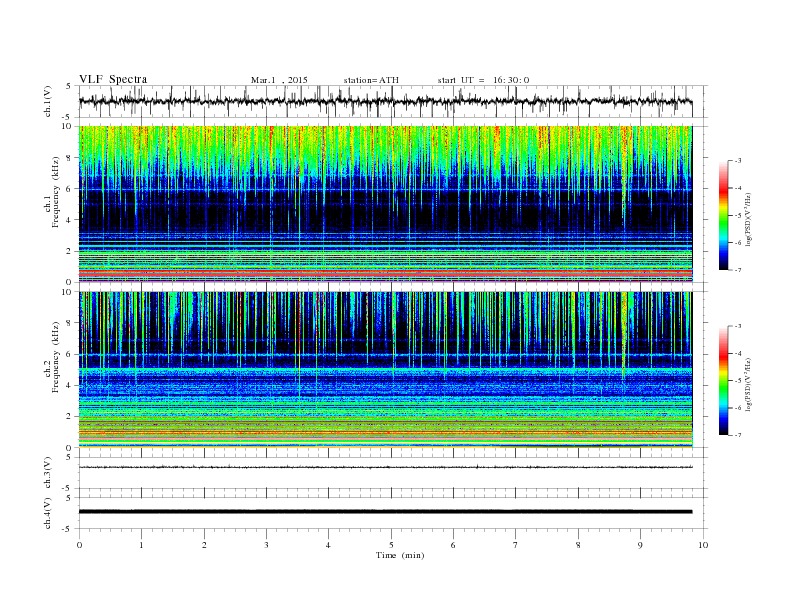Click the "ch.3(V)" axis label
792x612 pixels.
tap(48, 473)
